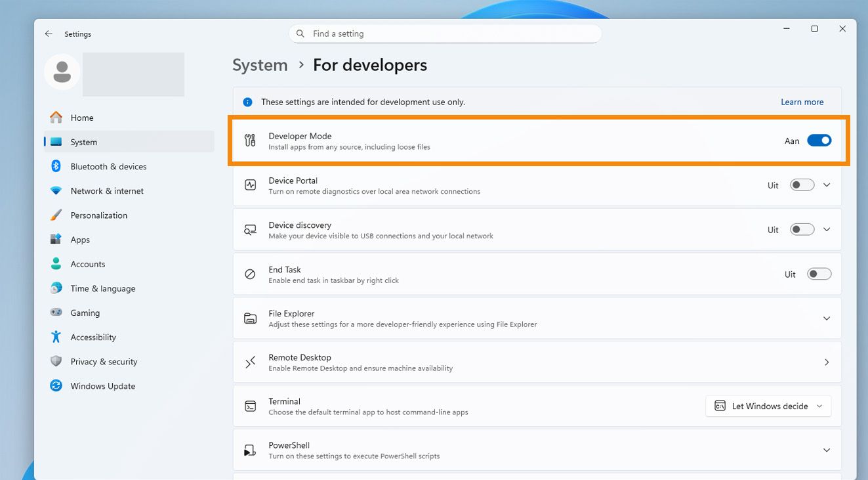The width and height of the screenshot is (868, 480).
Task: Click the Accessibility sidebar entry
Action: (129, 337)
